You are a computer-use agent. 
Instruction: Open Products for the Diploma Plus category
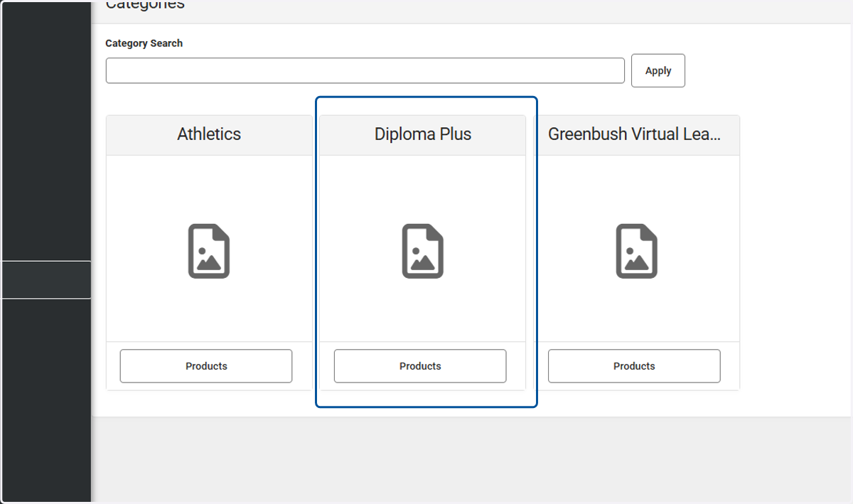tap(420, 366)
